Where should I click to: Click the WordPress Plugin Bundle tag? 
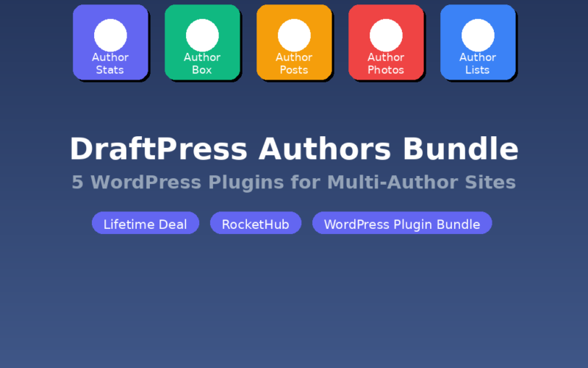402,223
